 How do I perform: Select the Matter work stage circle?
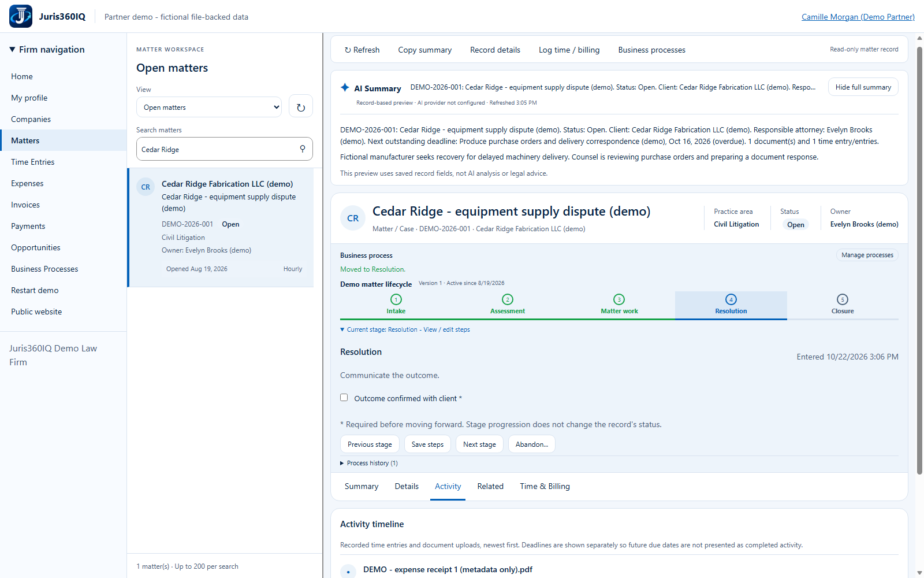[619, 299]
